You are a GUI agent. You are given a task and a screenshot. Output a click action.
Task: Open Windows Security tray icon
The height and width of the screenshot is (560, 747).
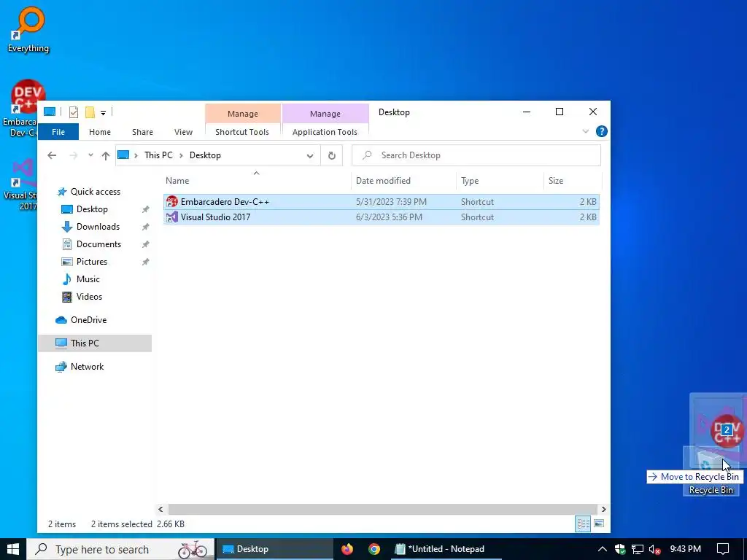tap(620, 549)
